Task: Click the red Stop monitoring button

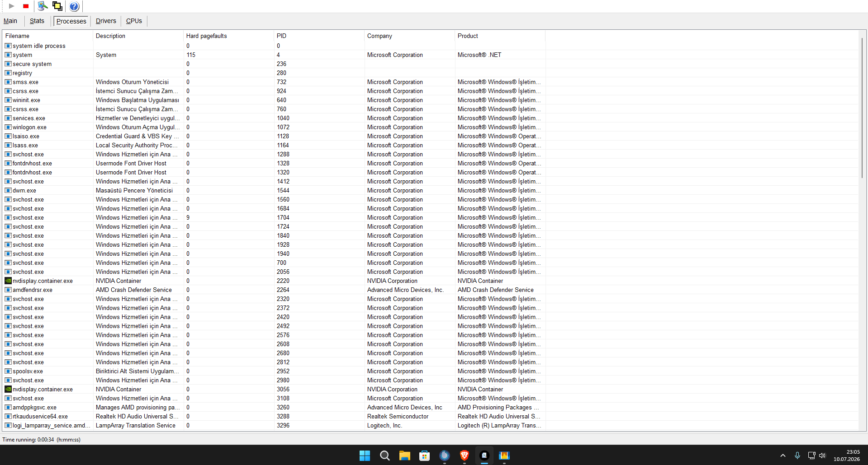Action: click(26, 6)
